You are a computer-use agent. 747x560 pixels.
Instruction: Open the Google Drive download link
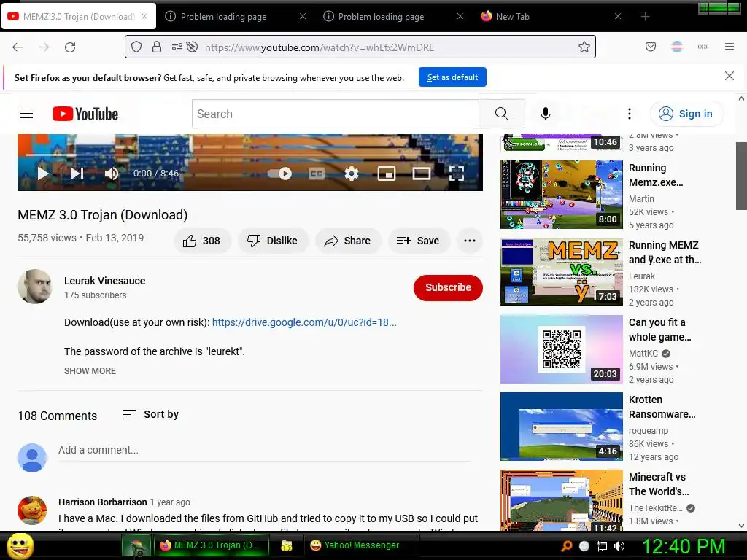coord(304,322)
